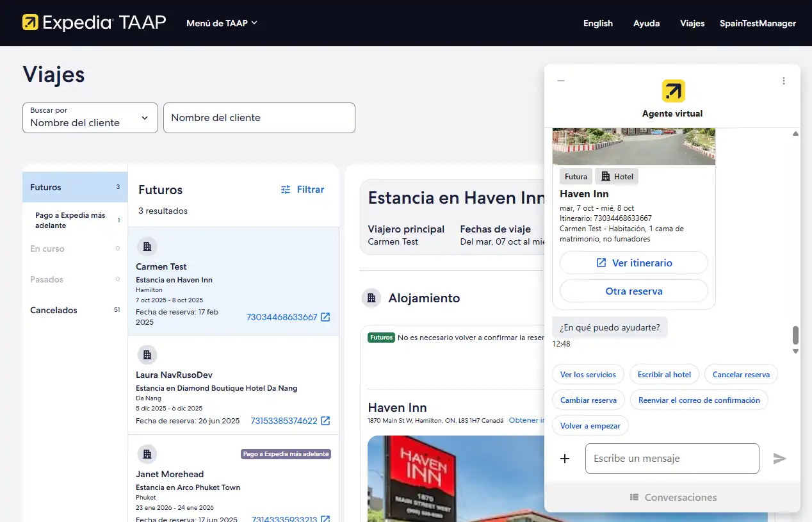This screenshot has width=812, height=522.
Task: Click the Cambiar reserva quick reply
Action: [x=589, y=400]
